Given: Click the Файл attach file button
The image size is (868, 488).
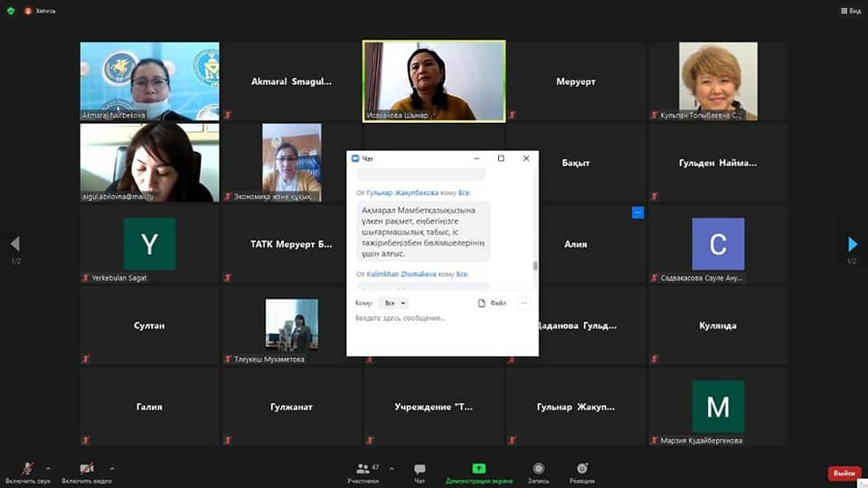Looking at the screenshot, I should (x=493, y=304).
